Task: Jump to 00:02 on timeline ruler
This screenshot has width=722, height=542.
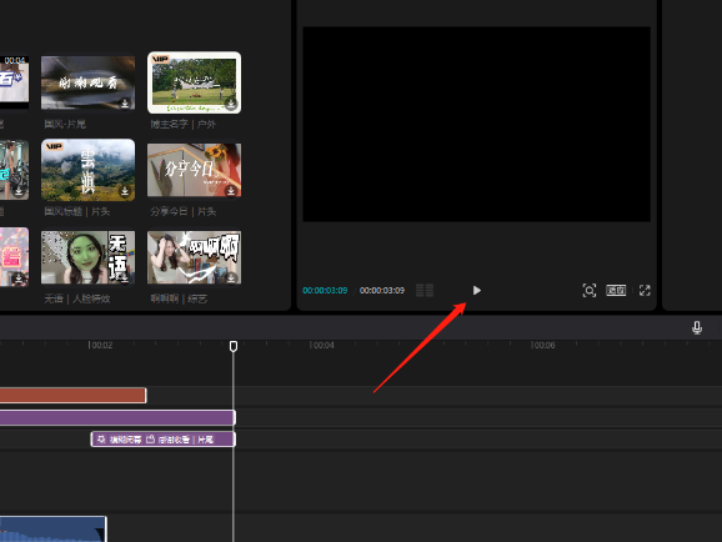Action: coord(100,345)
